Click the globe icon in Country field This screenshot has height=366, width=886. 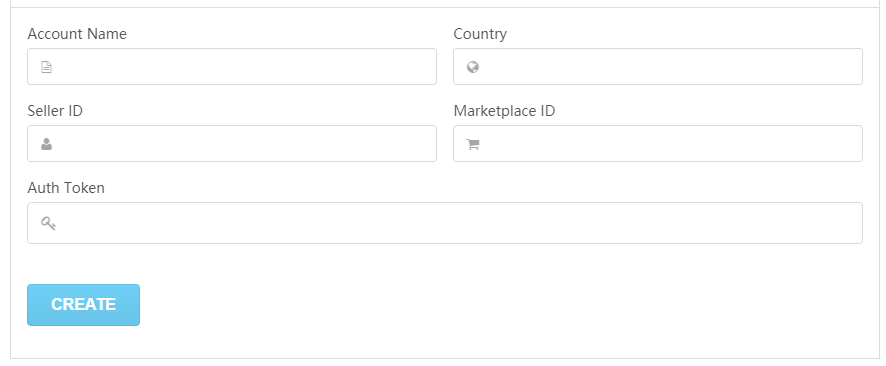click(x=473, y=67)
